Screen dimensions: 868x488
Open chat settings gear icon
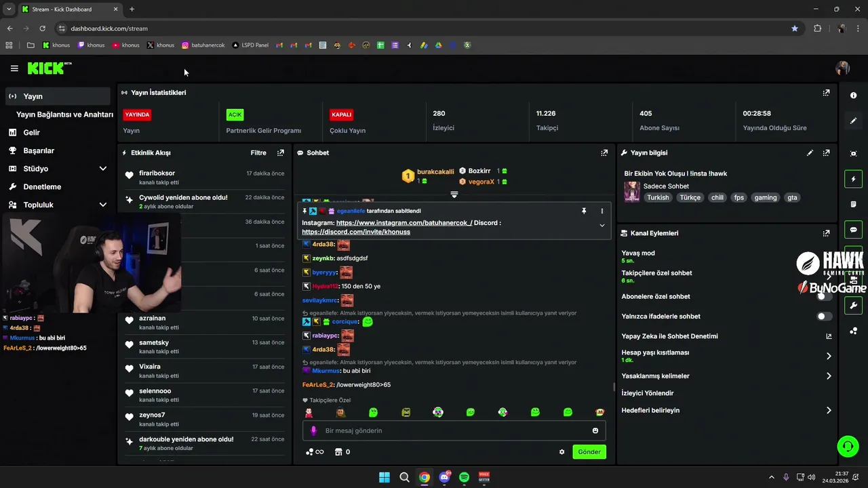tap(561, 452)
